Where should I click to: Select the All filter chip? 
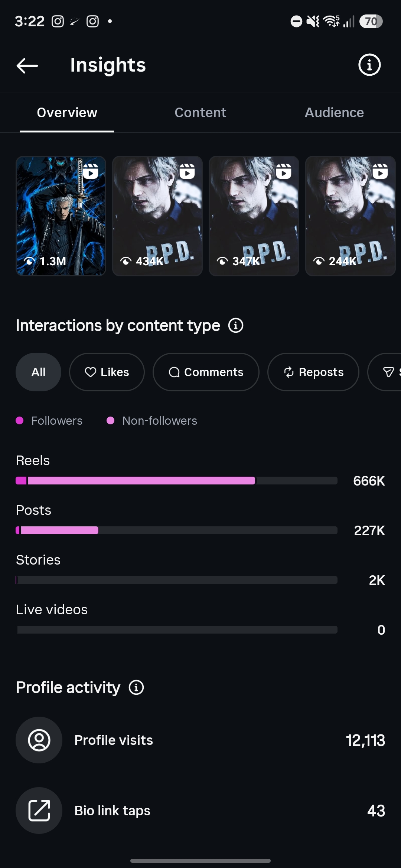click(38, 372)
